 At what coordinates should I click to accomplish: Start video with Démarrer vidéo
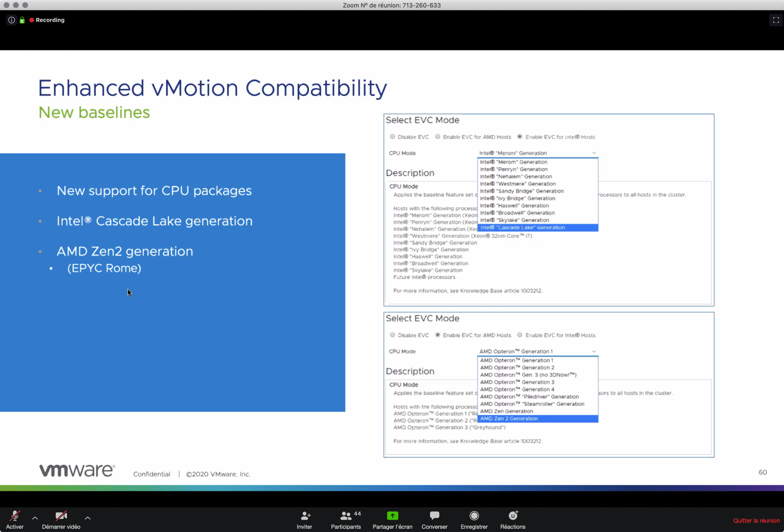click(61, 519)
